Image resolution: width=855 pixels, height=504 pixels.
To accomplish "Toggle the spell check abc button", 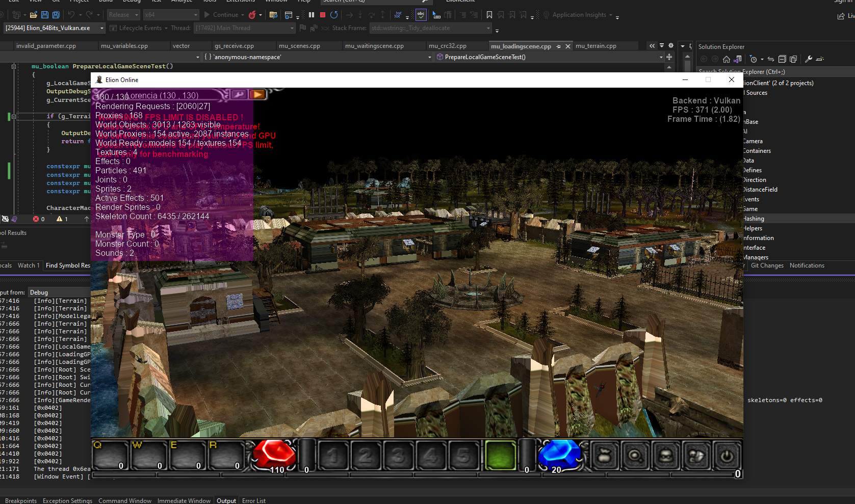I will click(421, 15).
